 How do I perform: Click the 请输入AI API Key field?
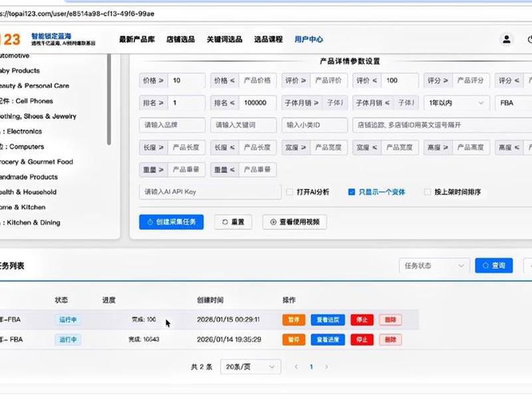[210, 192]
